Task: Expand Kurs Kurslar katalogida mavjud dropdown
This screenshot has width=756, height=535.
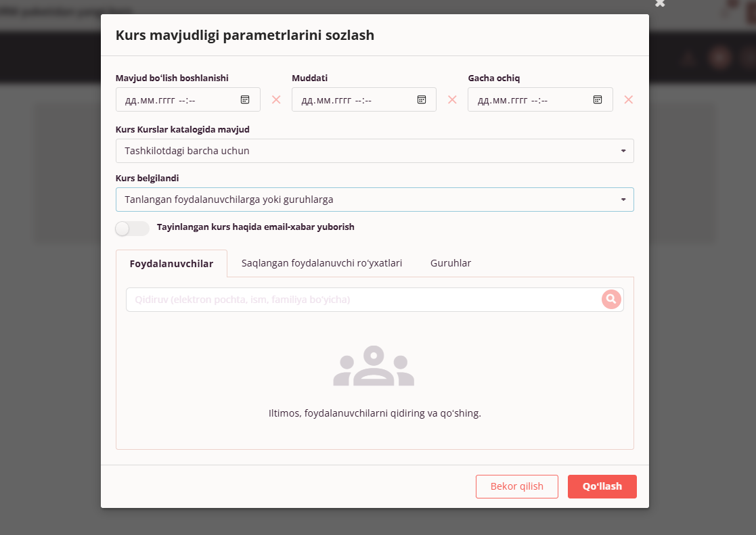Action: click(375, 151)
